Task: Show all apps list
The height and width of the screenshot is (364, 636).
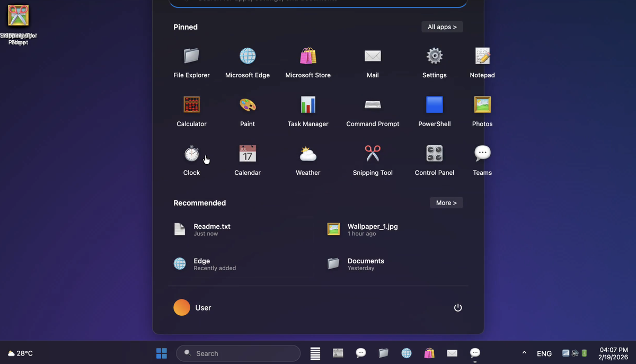Action: (442, 27)
